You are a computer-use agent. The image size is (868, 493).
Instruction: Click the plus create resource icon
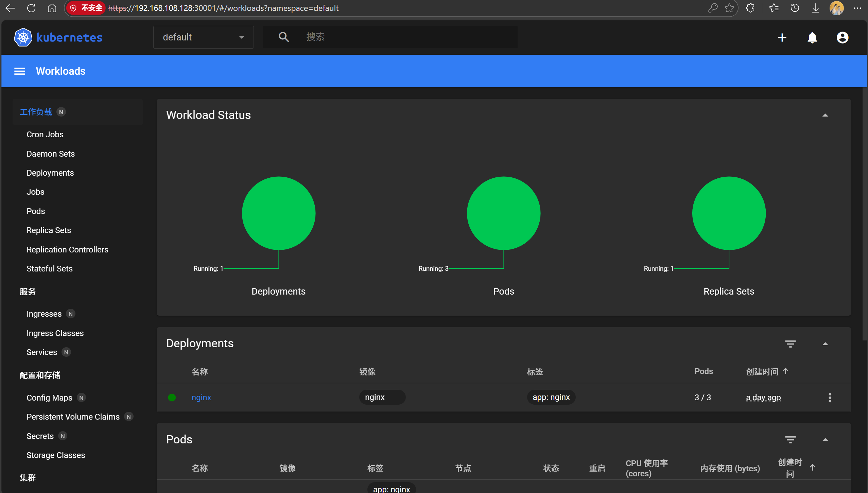click(x=782, y=37)
